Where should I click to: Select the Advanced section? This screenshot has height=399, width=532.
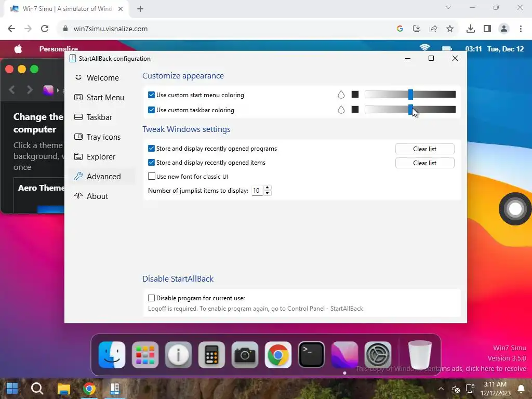(97, 177)
